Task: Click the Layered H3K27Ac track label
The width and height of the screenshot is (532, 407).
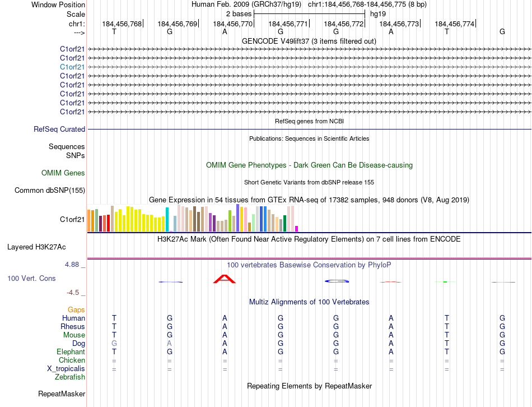Action: click(36, 247)
